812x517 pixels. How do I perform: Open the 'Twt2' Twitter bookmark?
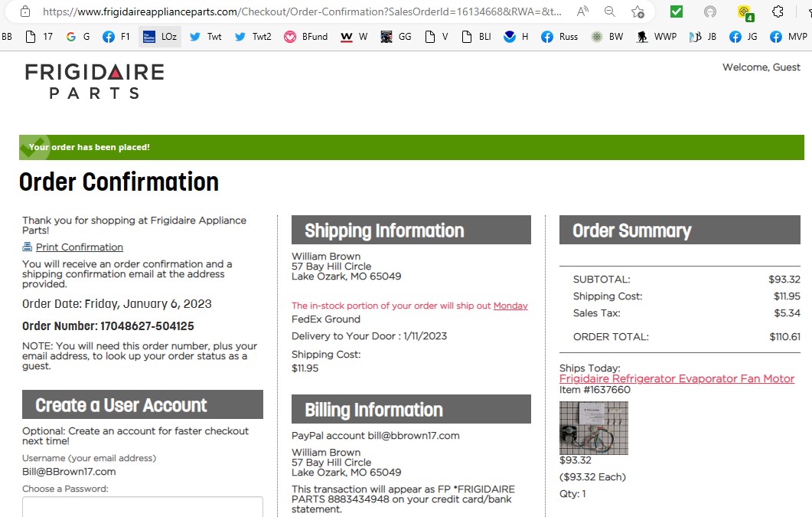tap(253, 37)
